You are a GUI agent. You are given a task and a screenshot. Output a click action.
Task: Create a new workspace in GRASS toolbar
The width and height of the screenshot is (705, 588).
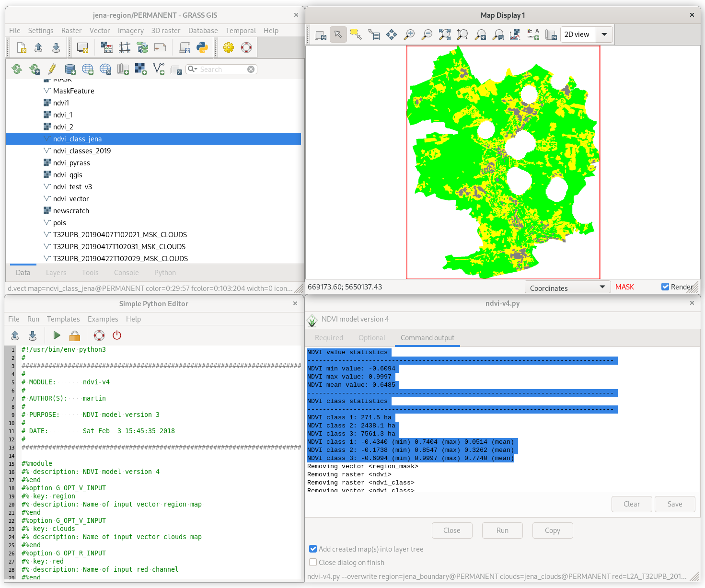coord(21,47)
